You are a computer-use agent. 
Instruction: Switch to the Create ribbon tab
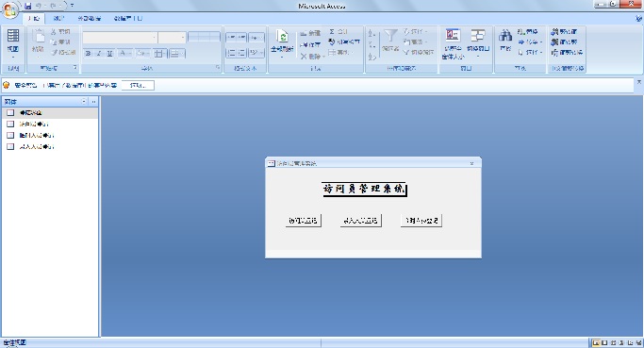58,18
